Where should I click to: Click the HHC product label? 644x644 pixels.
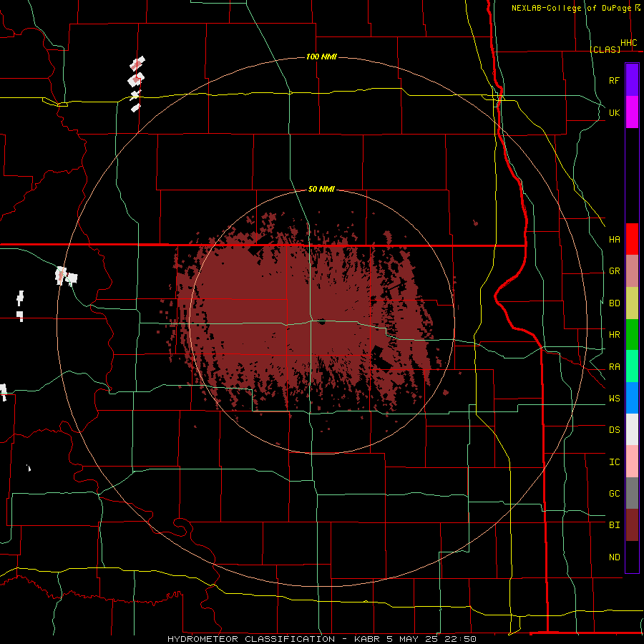click(x=628, y=43)
